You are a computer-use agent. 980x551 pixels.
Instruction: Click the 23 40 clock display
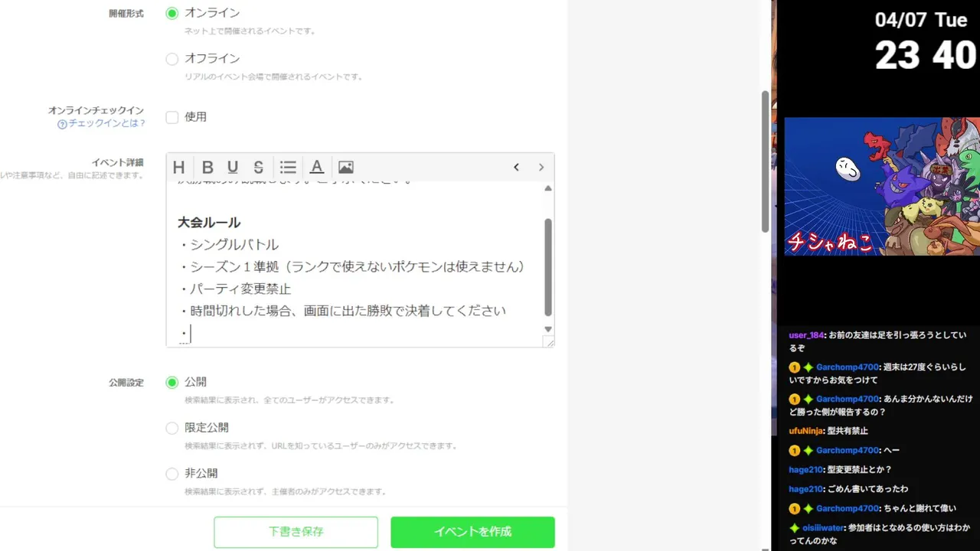[x=926, y=56]
